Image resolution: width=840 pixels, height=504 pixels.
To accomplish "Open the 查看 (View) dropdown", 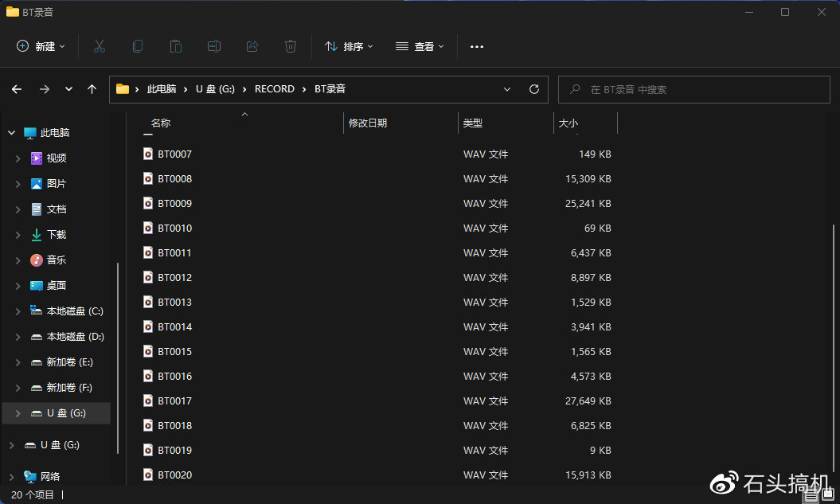I will click(420, 47).
